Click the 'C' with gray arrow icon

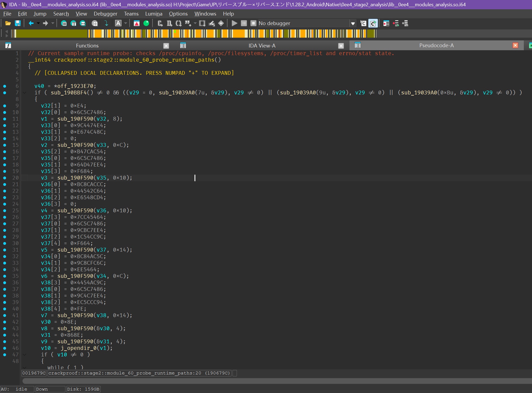(x=363, y=23)
